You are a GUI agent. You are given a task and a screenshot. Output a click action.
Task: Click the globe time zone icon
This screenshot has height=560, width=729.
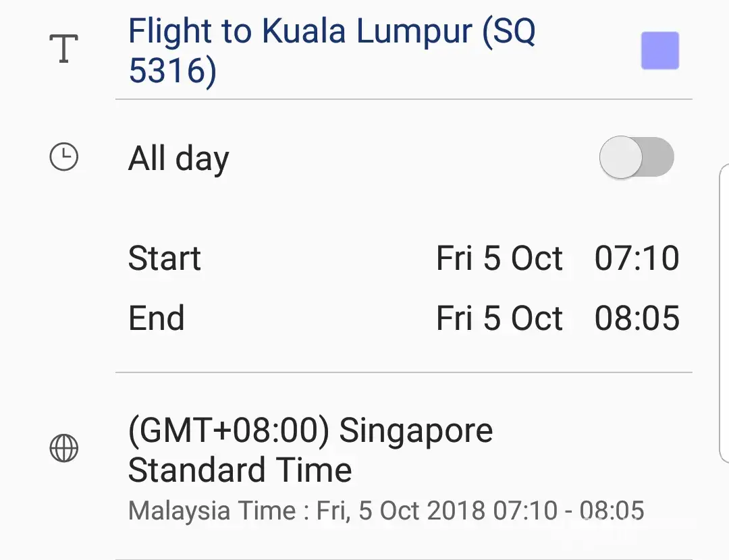tap(64, 449)
